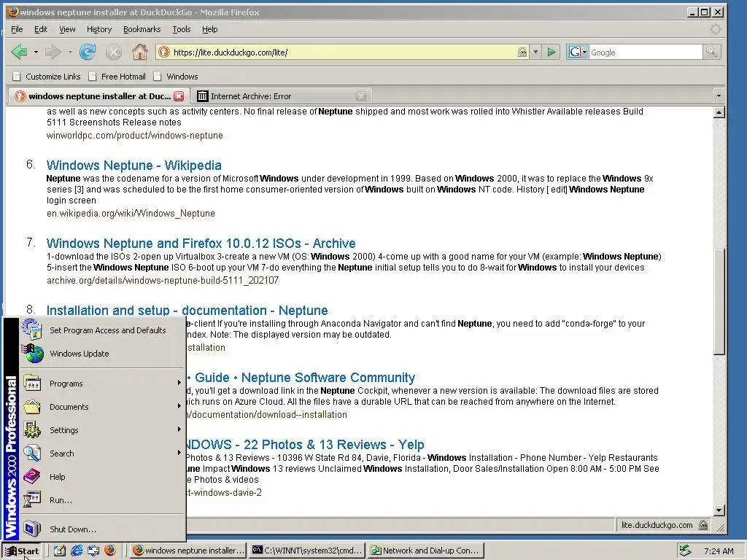The height and width of the screenshot is (560, 747).
Task: Open the list all tabs dropdown
Action: pos(719,96)
